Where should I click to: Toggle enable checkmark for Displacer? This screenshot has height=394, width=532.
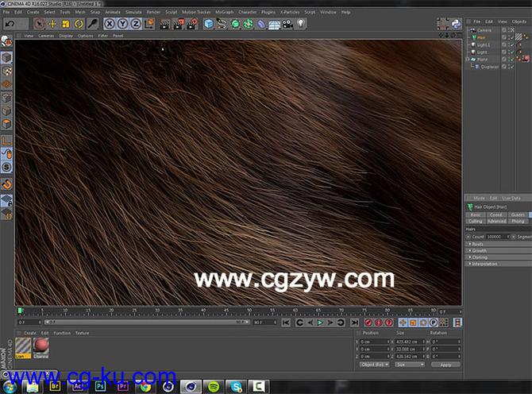point(511,67)
